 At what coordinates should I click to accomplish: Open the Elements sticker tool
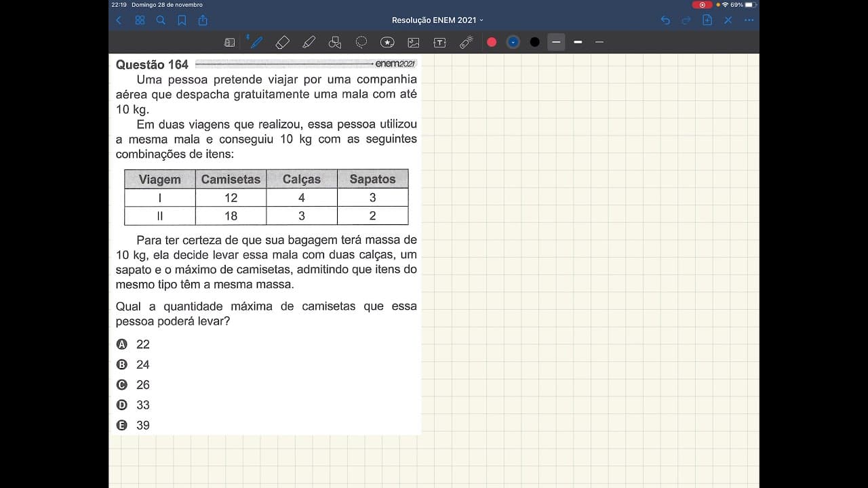click(x=387, y=42)
